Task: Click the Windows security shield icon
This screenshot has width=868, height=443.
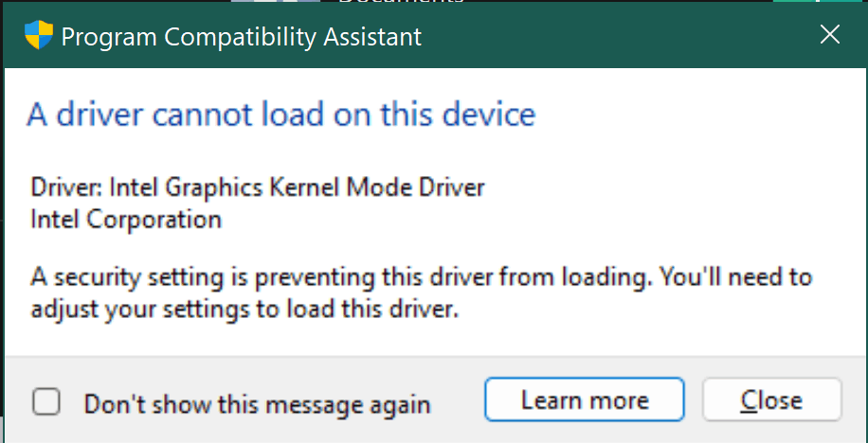Action: click(x=39, y=35)
